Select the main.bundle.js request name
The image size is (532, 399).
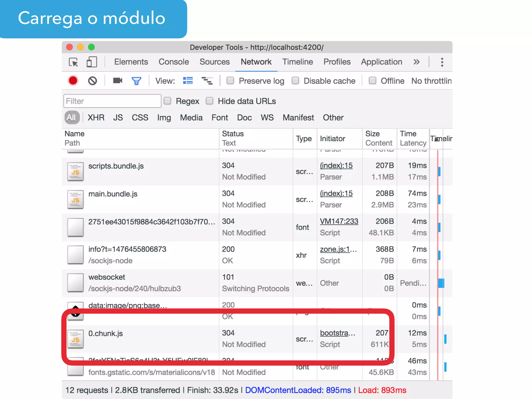[113, 194]
